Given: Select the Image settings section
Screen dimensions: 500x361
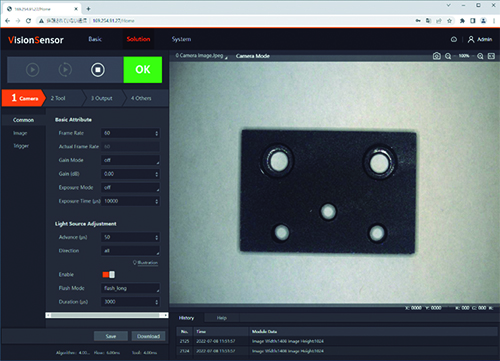Looking at the screenshot, I should coord(20,133).
